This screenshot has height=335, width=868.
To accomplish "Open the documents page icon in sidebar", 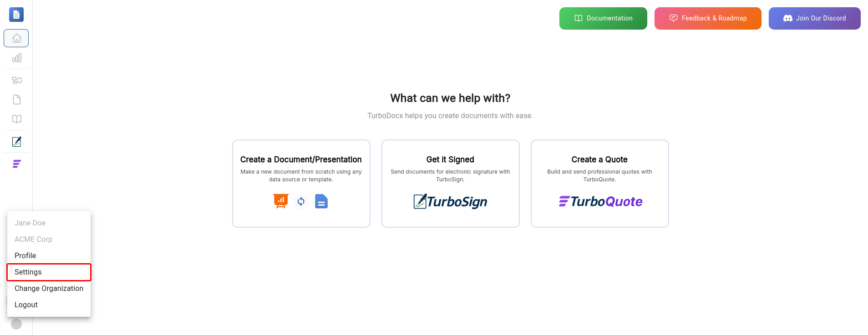I will click(17, 100).
